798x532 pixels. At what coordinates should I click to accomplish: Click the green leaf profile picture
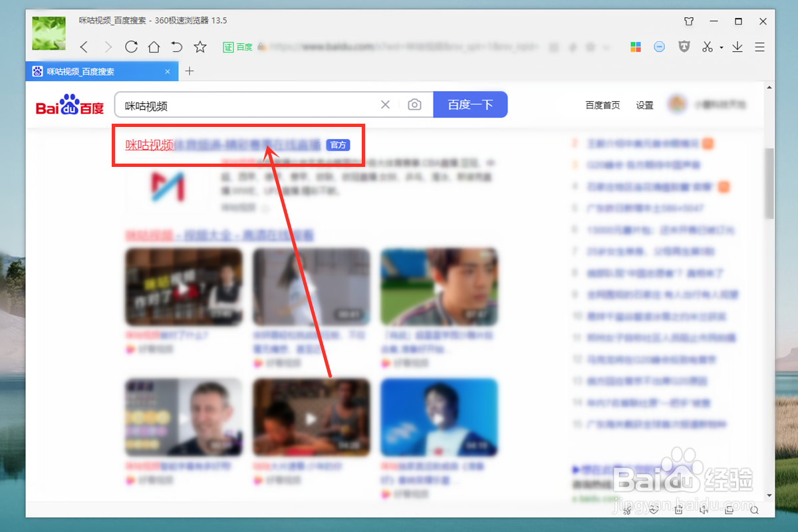pos(49,34)
